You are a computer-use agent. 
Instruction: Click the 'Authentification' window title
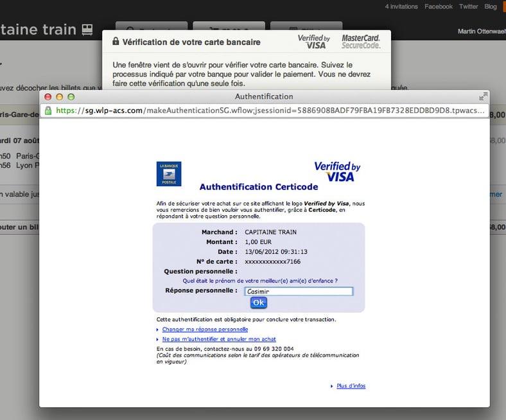(264, 96)
